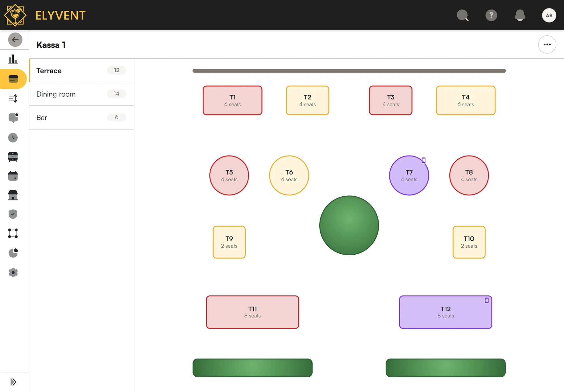564x392 pixels.
Task: Select table T11 with 8 seats
Action: click(x=252, y=312)
